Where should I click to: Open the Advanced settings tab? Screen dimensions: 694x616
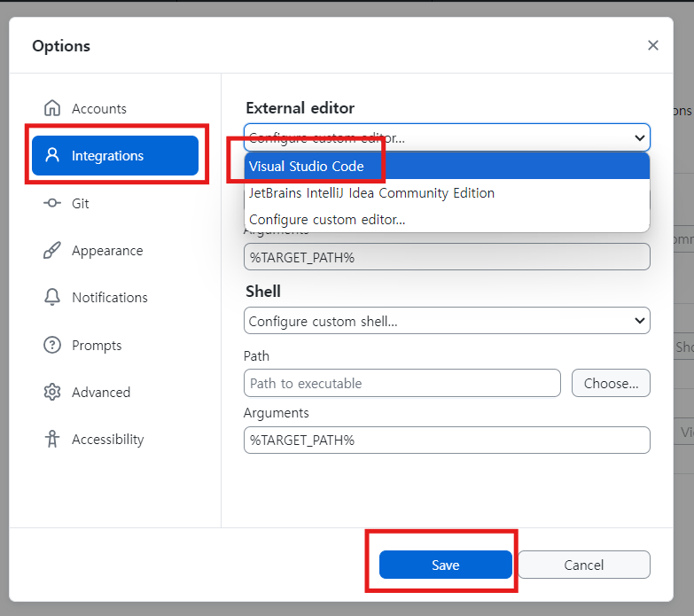(x=115, y=392)
